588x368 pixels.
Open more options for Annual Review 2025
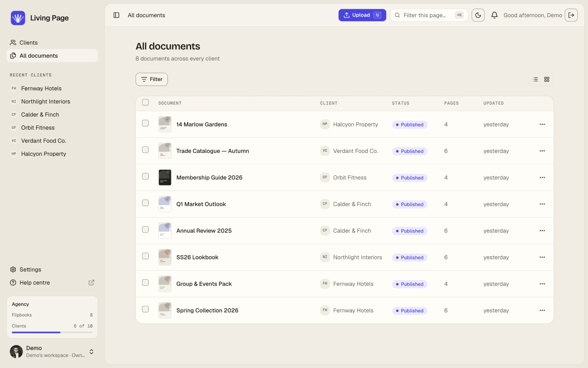tap(542, 231)
